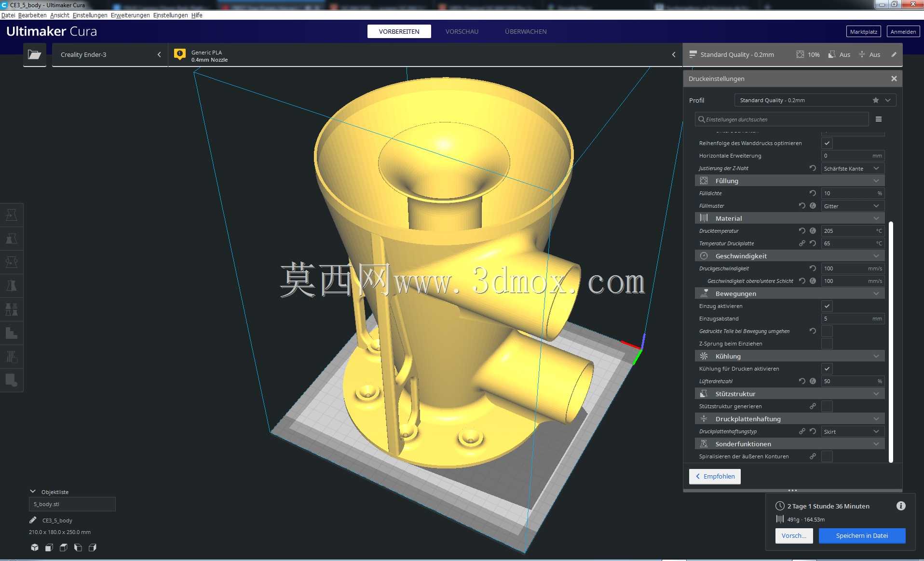Click link icon beside Spiralisieren der äußeren Konturen
The width and height of the screenshot is (924, 561).
click(x=813, y=456)
